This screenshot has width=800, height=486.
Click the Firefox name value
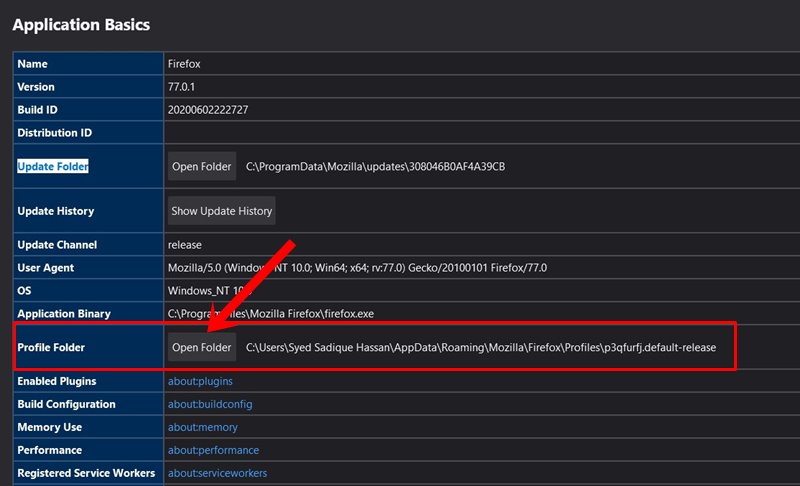(184, 64)
